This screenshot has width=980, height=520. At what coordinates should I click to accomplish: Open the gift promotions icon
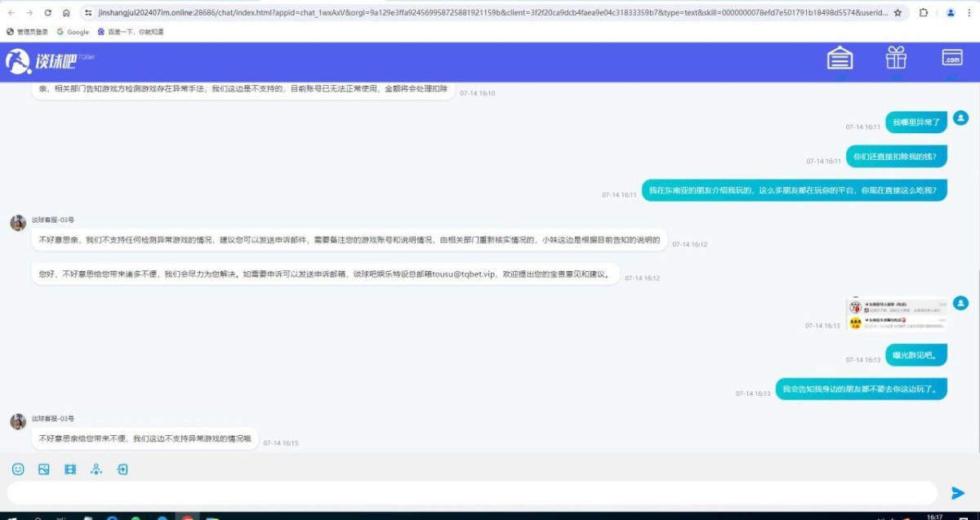(895, 58)
